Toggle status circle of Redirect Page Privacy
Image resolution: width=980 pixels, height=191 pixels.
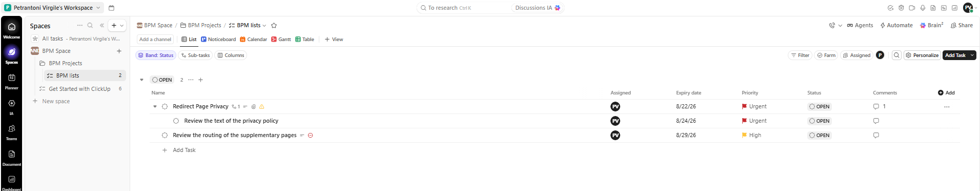[165, 107]
